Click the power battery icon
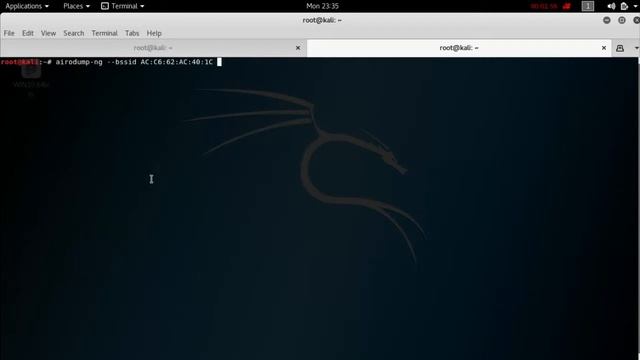640x360 pixels. [x=624, y=6]
